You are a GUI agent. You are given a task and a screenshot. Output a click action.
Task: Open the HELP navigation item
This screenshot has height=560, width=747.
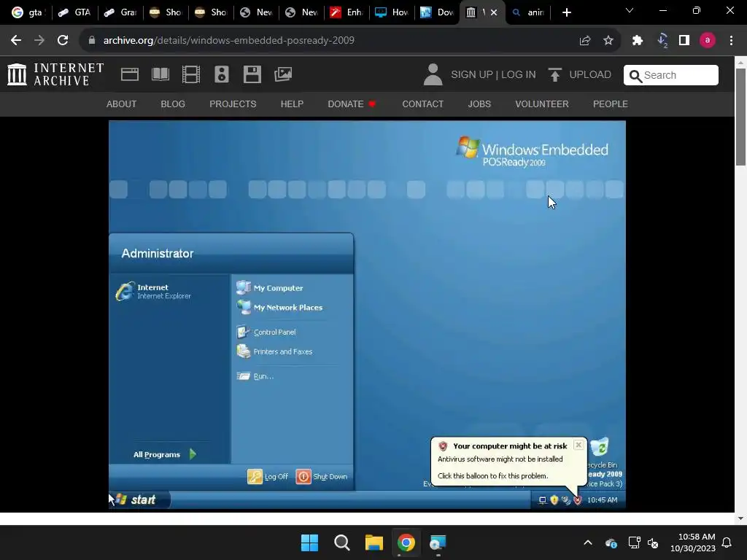click(292, 104)
